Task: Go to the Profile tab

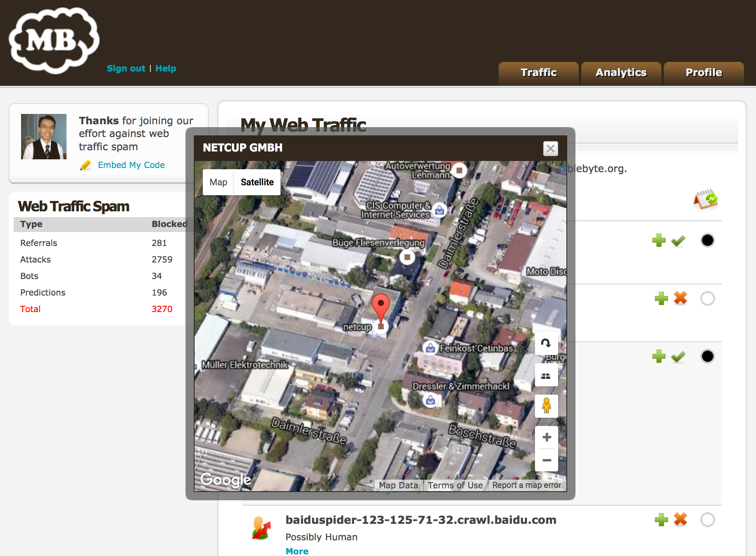Action: pos(704,73)
